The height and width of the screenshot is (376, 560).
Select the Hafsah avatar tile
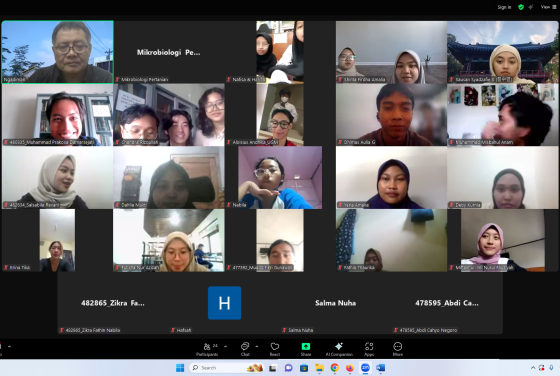click(x=224, y=303)
